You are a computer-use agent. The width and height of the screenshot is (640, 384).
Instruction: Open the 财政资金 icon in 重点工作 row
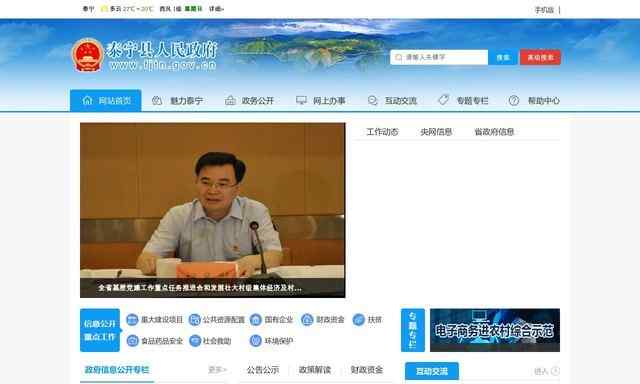coord(307,320)
